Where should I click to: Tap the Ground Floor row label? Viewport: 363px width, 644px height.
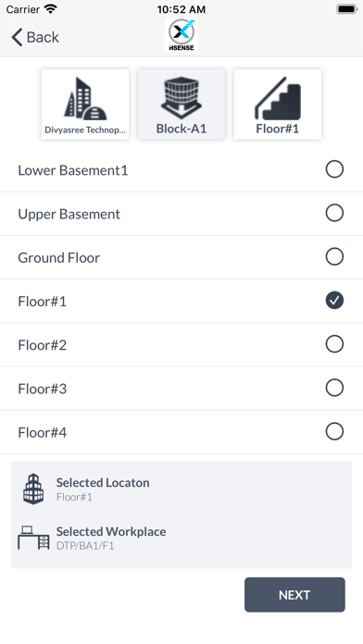tap(58, 257)
